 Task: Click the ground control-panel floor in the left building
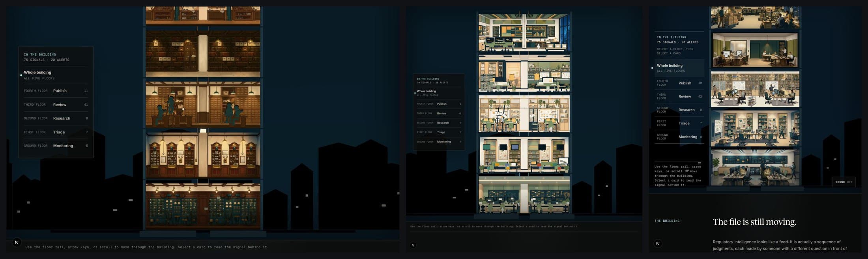point(203,206)
